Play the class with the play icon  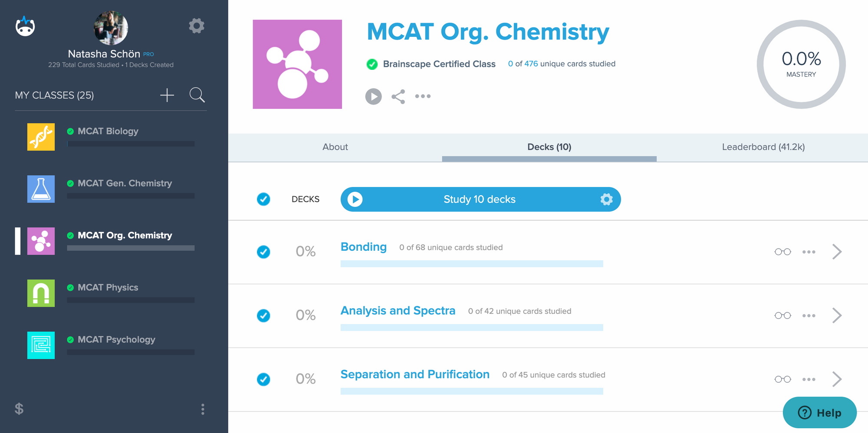373,96
